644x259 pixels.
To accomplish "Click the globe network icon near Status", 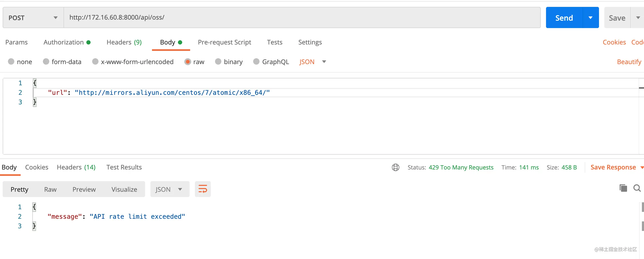I will [395, 167].
